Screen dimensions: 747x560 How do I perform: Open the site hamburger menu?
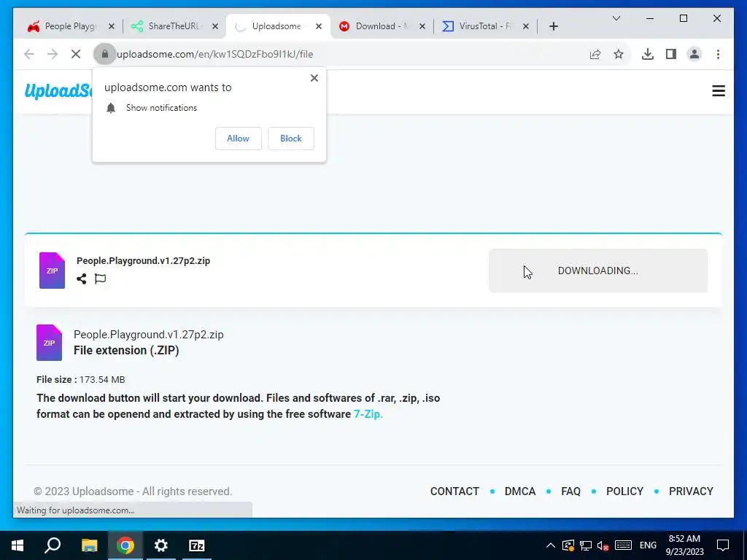tap(719, 91)
